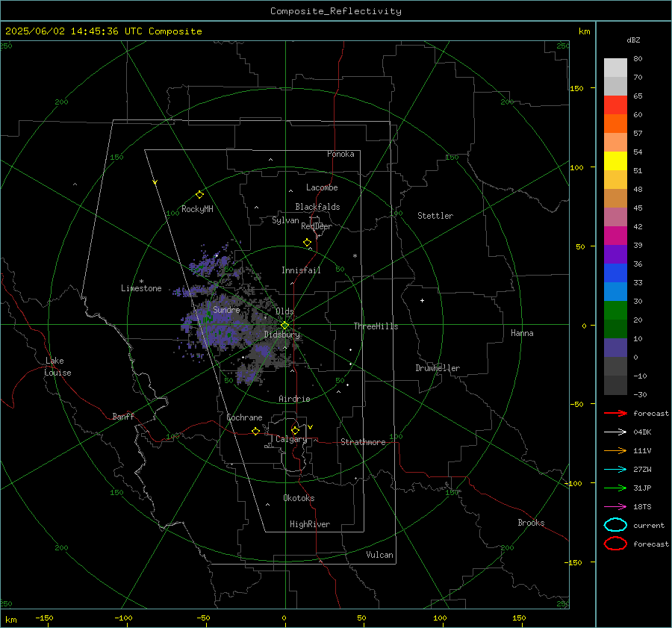The width and height of the screenshot is (672, 628).
Task: Click the Sylvan label on map
Action: 285,220
